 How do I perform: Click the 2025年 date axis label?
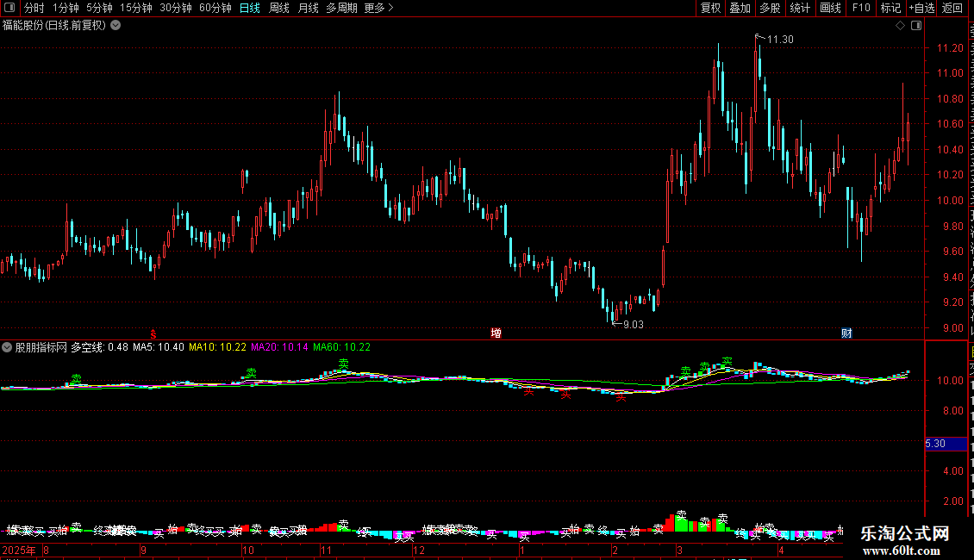tap(19, 550)
